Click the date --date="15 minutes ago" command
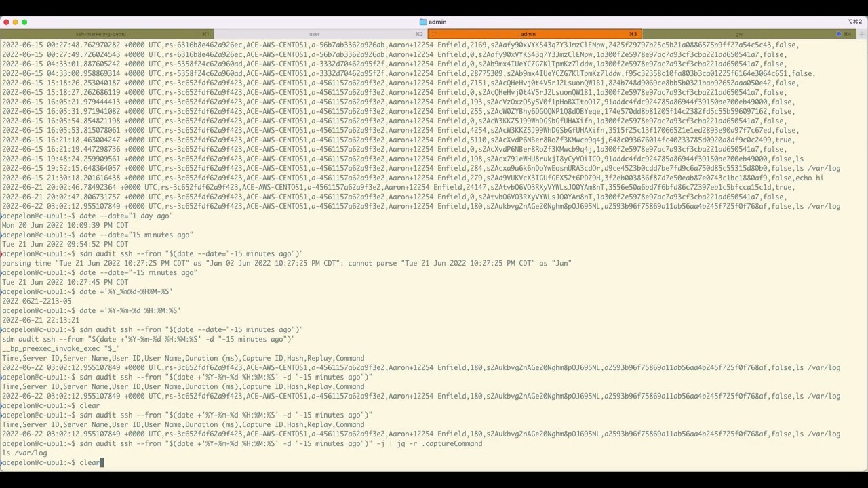Screen dimensions: 868x488 point(136,235)
